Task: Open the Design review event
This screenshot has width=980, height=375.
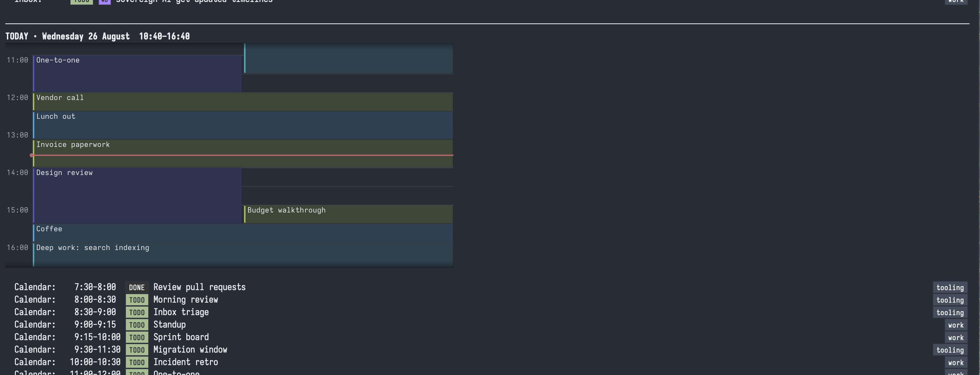Action: click(137, 195)
